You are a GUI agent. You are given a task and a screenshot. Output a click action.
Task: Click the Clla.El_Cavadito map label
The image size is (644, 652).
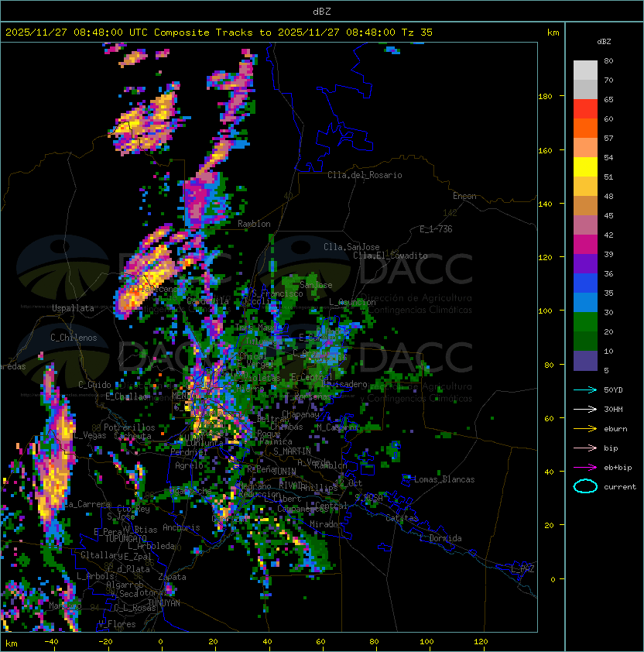point(390,256)
